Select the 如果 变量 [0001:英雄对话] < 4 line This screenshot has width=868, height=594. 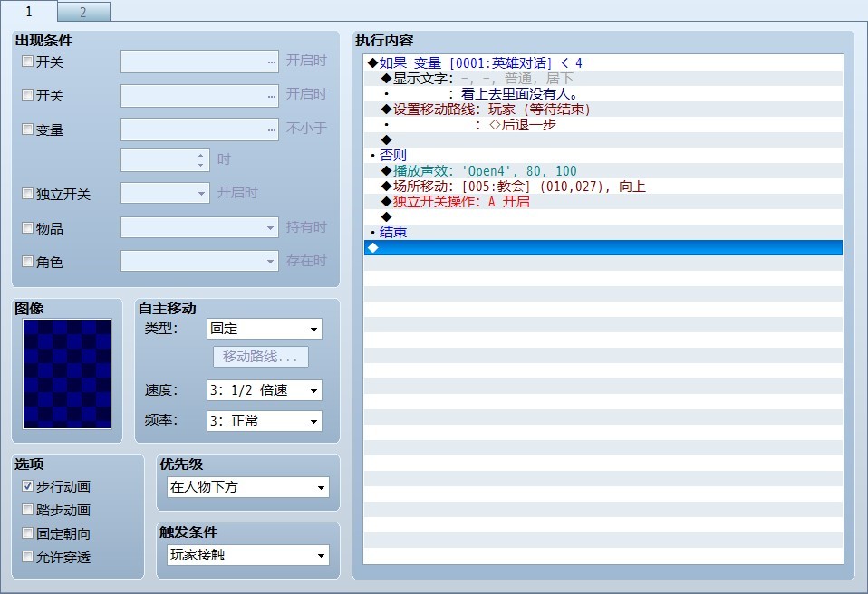point(603,63)
